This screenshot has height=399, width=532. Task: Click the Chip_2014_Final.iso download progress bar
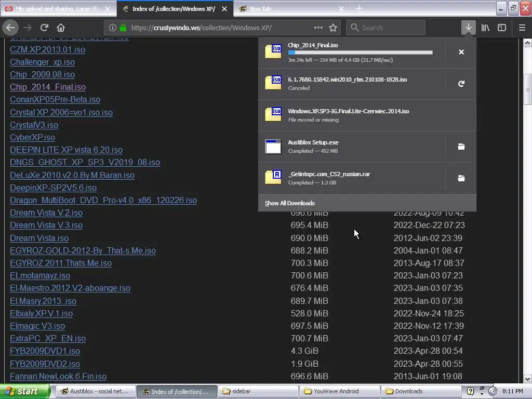tap(361, 52)
